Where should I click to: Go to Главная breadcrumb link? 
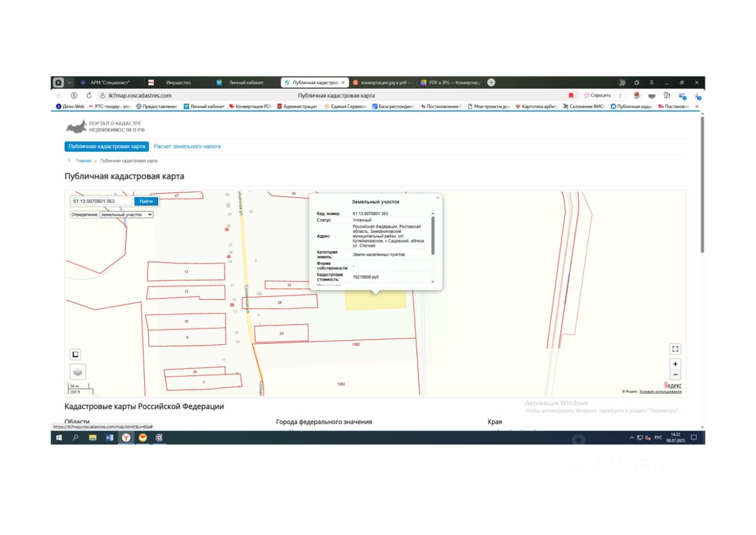pyautogui.click(x=83, y=161)
